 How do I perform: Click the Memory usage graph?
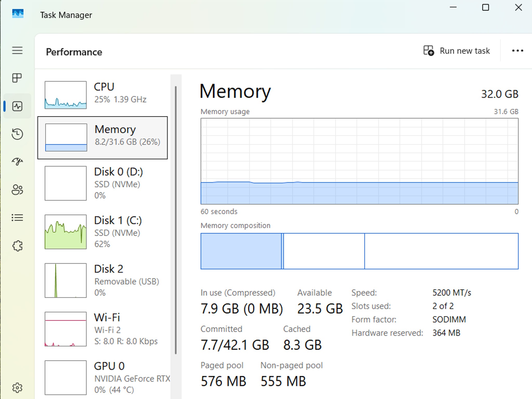[x=360, y=161]
